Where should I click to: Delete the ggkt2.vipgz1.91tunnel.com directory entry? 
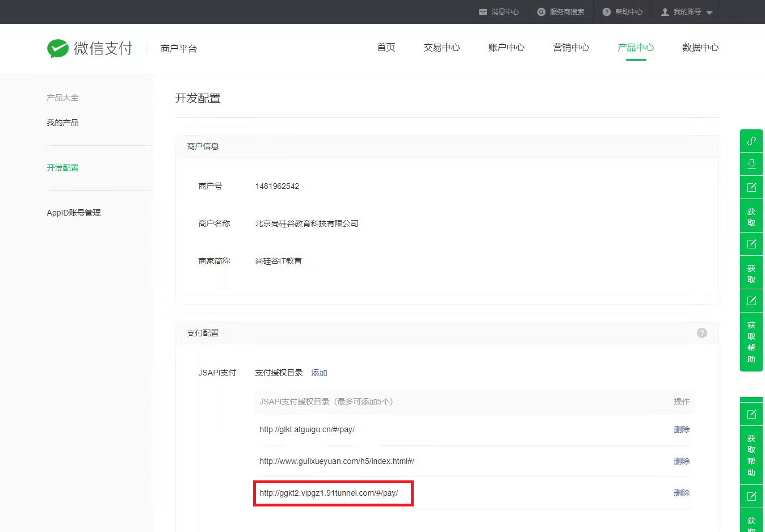682,493
